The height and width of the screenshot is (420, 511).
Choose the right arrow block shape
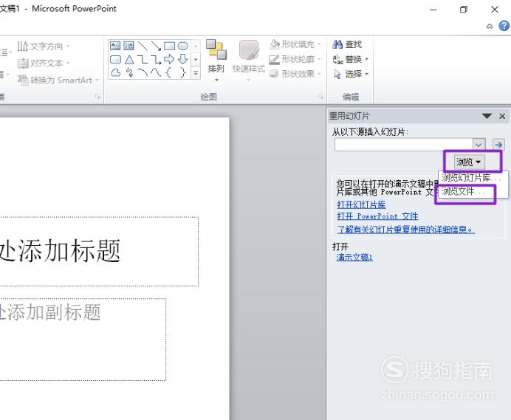169,59
